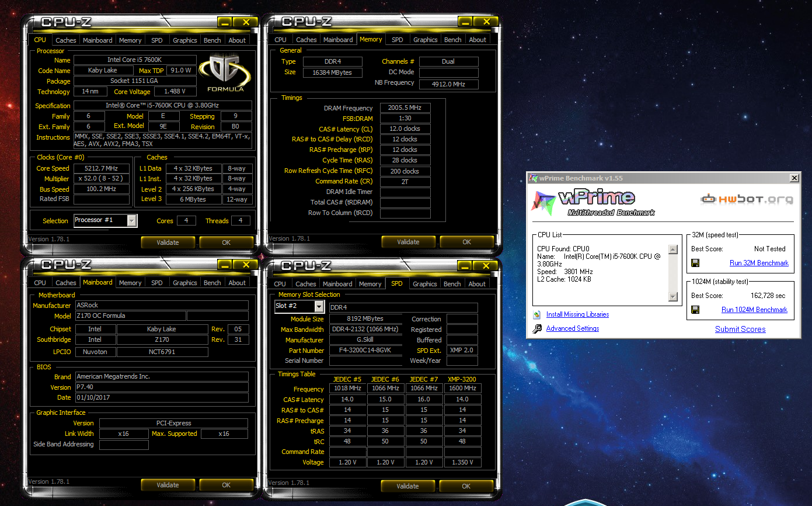The width and height of the screenshot is (812, 506).
Task: Open About tab in the CPU window
Action: tap(237, 40)
